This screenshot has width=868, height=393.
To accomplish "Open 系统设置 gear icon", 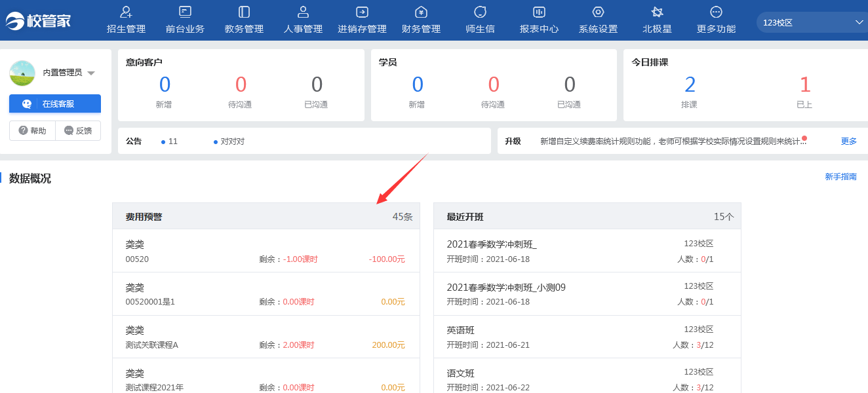I will (x=598, y=12).
